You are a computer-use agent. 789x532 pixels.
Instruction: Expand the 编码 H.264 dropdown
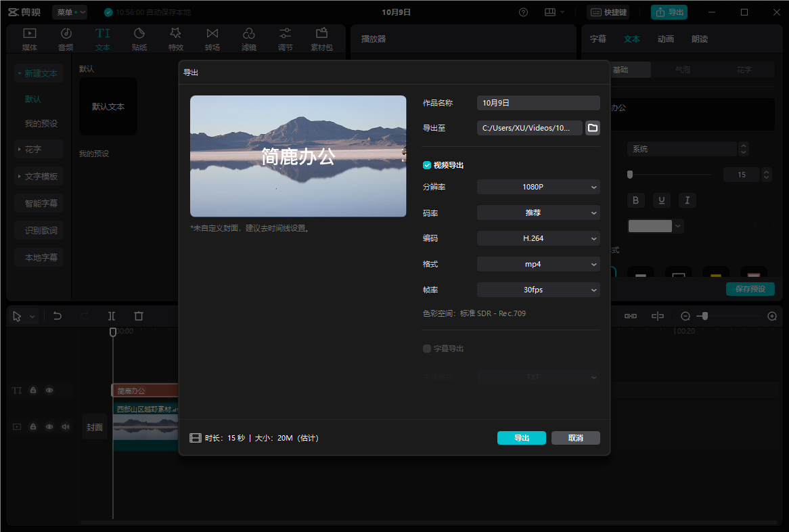538,238
